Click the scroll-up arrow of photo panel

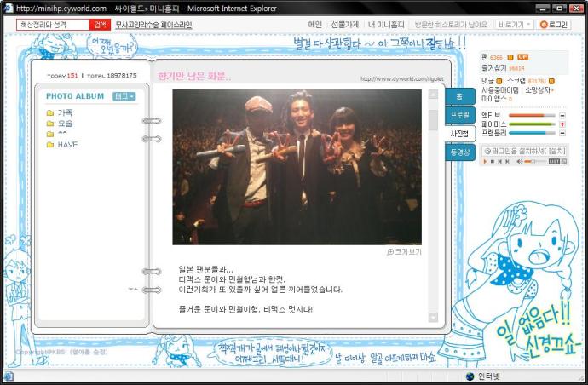coord(433,95)
